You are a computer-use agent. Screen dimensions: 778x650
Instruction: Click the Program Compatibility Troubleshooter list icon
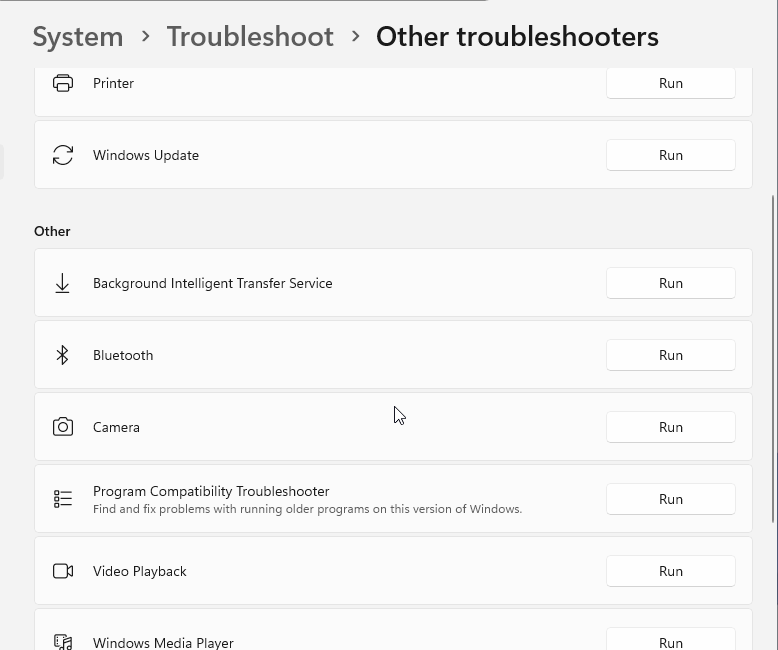pos(63,499)
